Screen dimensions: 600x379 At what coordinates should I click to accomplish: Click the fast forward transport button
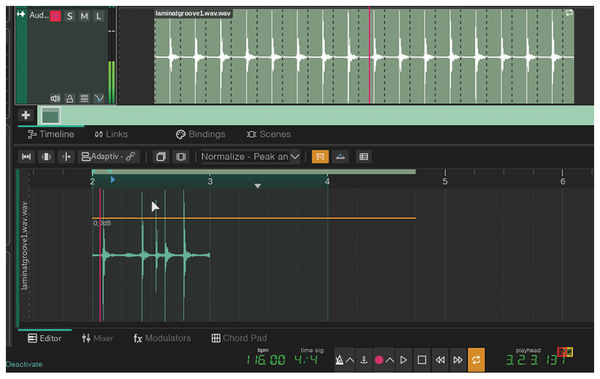(x=458, y=360)
